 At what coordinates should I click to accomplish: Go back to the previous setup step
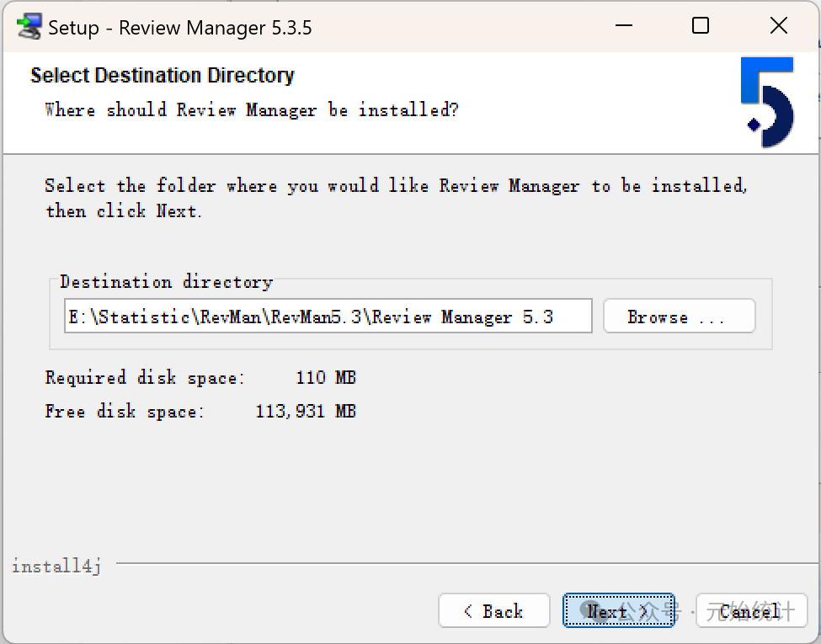(x=494, y=611)
